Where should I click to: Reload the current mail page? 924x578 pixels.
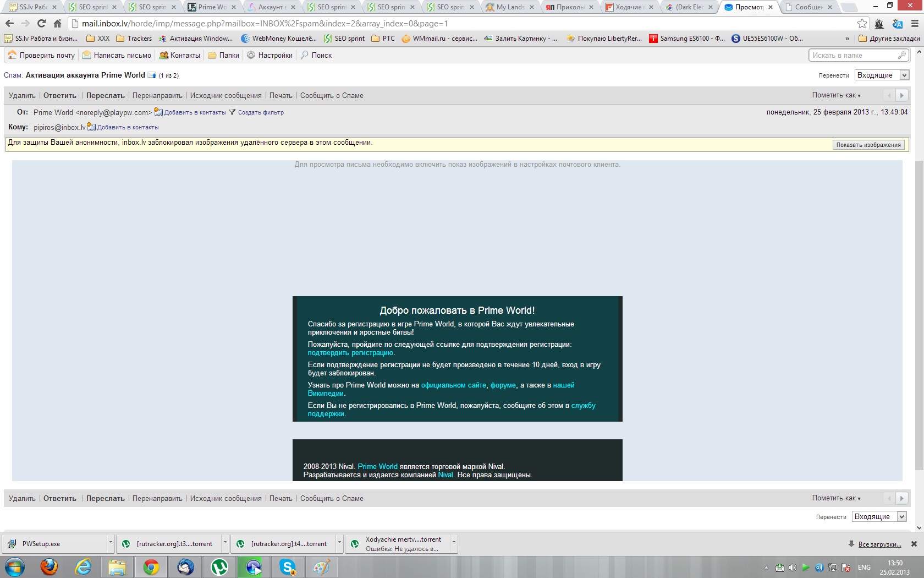[x=41, y=24]
